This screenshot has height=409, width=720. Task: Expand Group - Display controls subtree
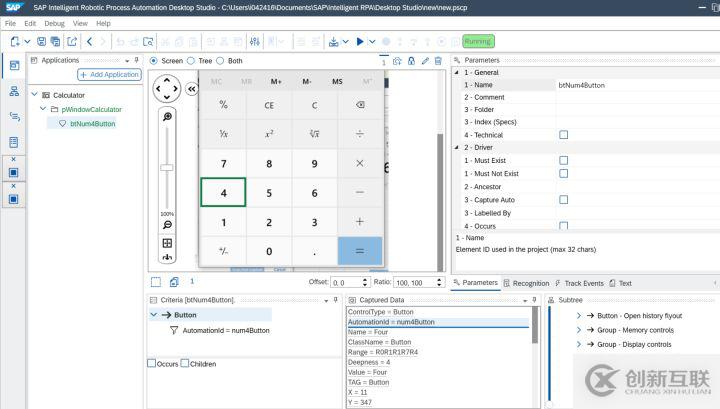(579, 344)
